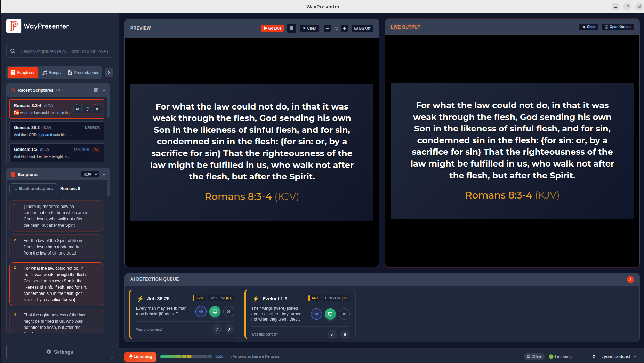Switch to the Songs tab
Image resolution: width=644 pixels, height=363 pixels.
pos(51,72)
